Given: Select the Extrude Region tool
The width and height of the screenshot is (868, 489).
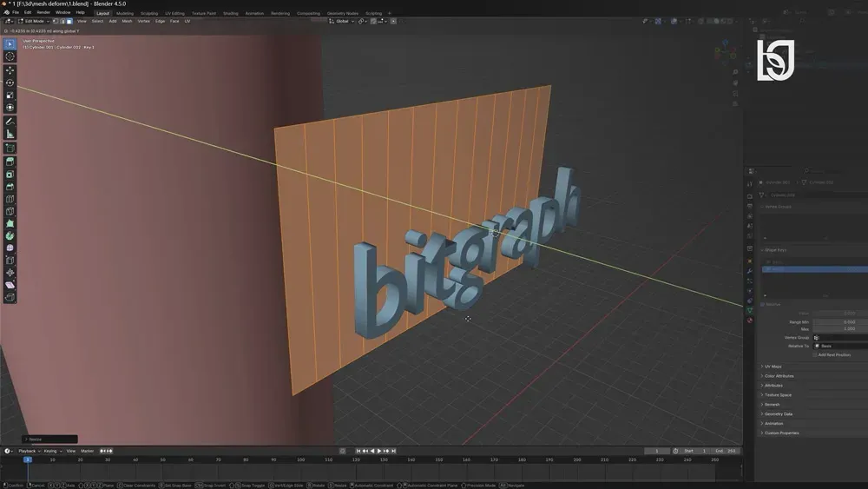Looking at the screenshot, I should click(10, 162).
